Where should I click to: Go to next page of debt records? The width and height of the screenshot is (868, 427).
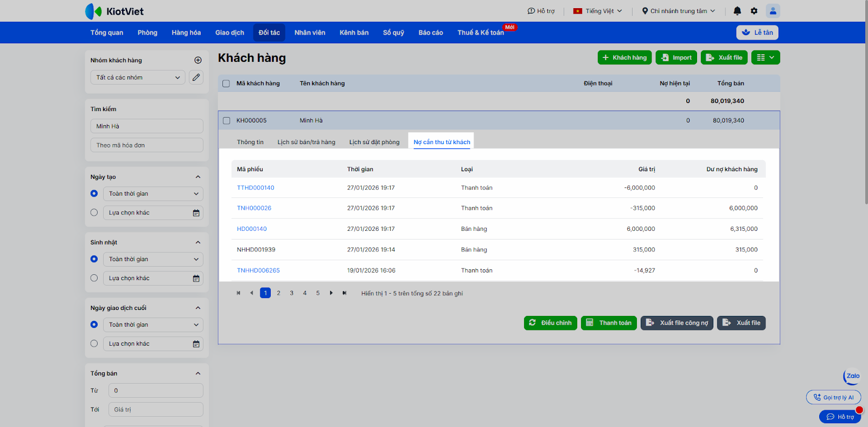[x=331, y=293]
